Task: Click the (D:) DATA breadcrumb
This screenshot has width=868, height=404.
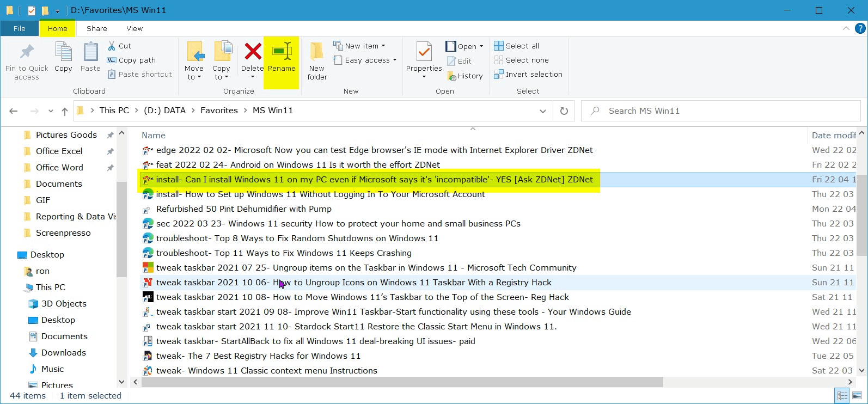Action: tap(164, 111)
